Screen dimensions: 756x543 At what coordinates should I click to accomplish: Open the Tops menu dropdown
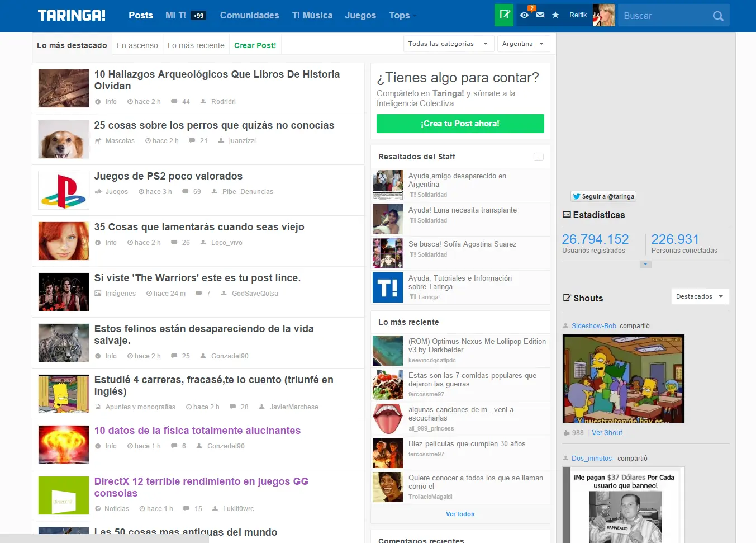[x=403, y=15]
